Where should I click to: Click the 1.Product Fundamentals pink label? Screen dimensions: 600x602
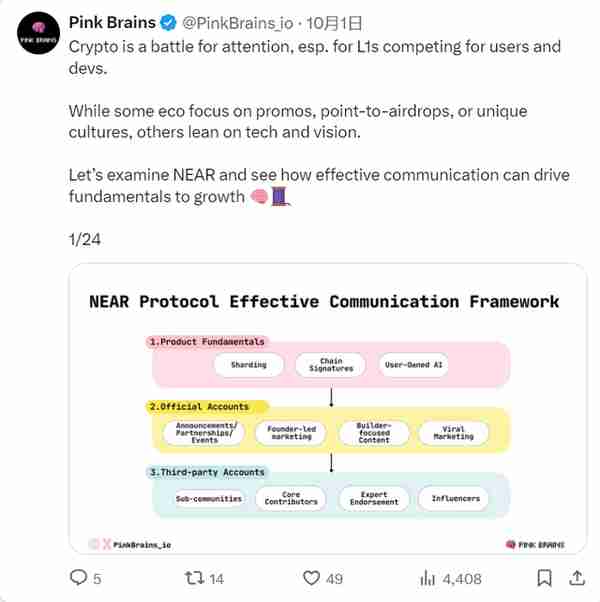pyautogui.click(x=207, y=342)
